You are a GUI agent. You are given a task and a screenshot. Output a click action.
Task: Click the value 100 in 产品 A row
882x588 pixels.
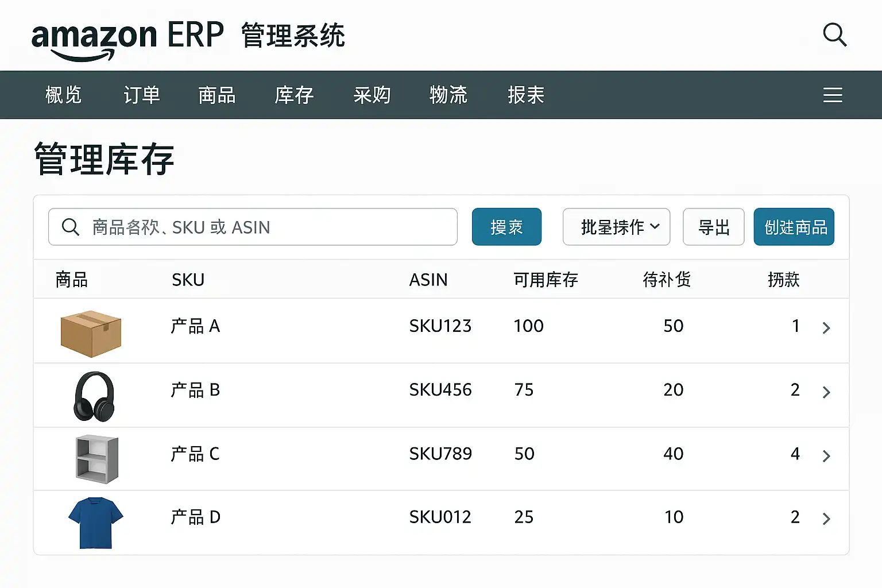click(528, 326)
